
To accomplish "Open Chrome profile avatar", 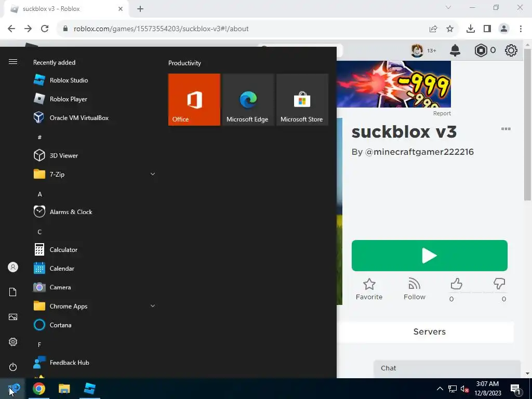I will tap(504, 29).
